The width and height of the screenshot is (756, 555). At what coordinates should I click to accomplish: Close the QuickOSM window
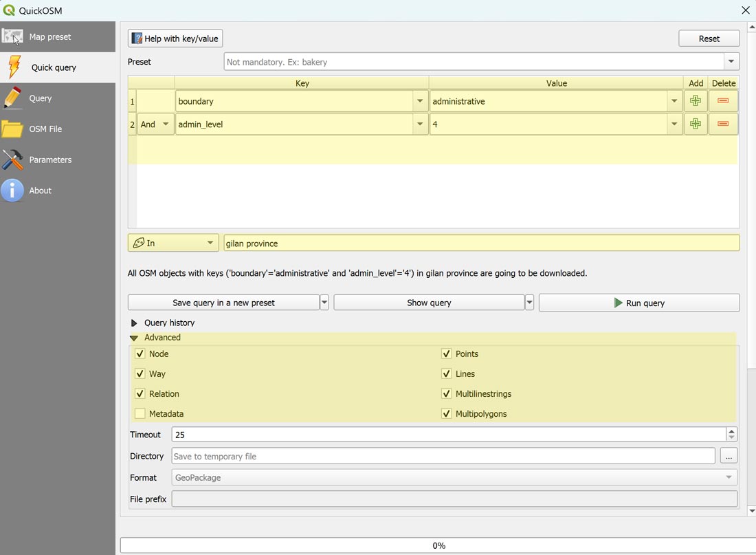pyautogui.click(x=746, y=10)
